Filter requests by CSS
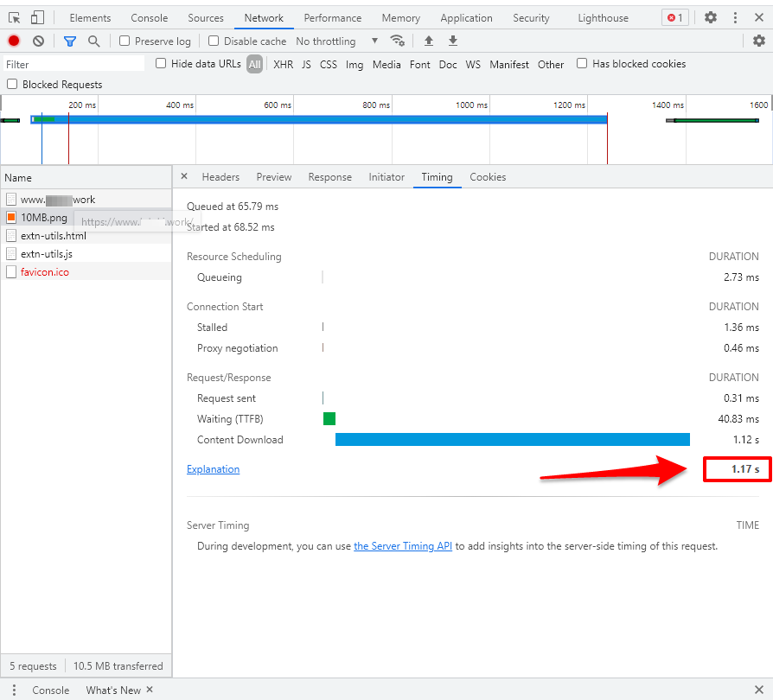Viewport: 773px width, 700px height. (329, 65)
